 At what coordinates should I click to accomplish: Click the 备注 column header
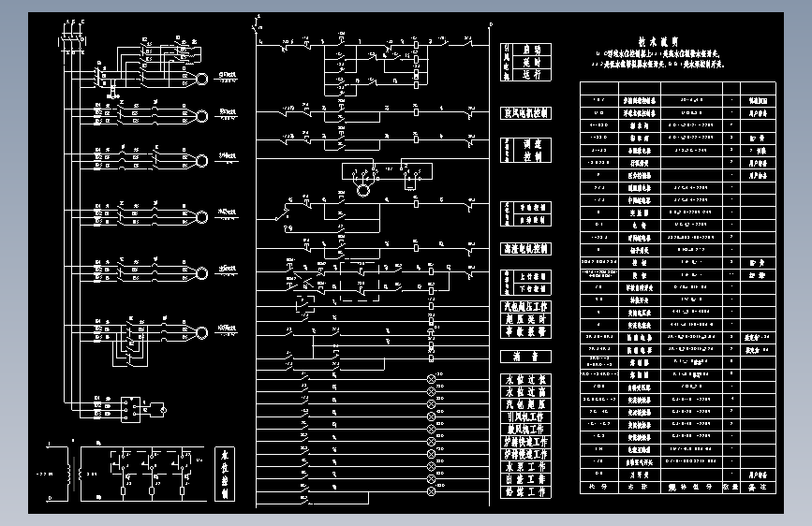pyautogui.click(x=758, y=487)
